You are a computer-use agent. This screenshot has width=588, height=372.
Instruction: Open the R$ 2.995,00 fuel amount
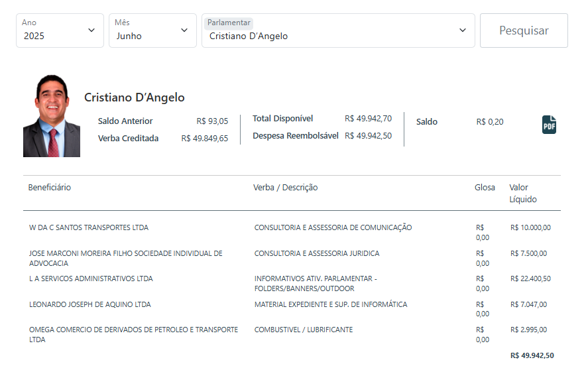[x=528, y=330]
